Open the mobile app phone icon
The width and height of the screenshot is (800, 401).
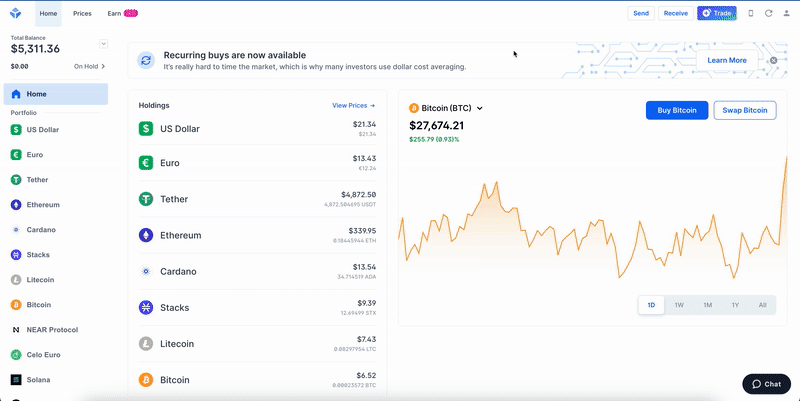pyautogui.click(x=751, y=13)
